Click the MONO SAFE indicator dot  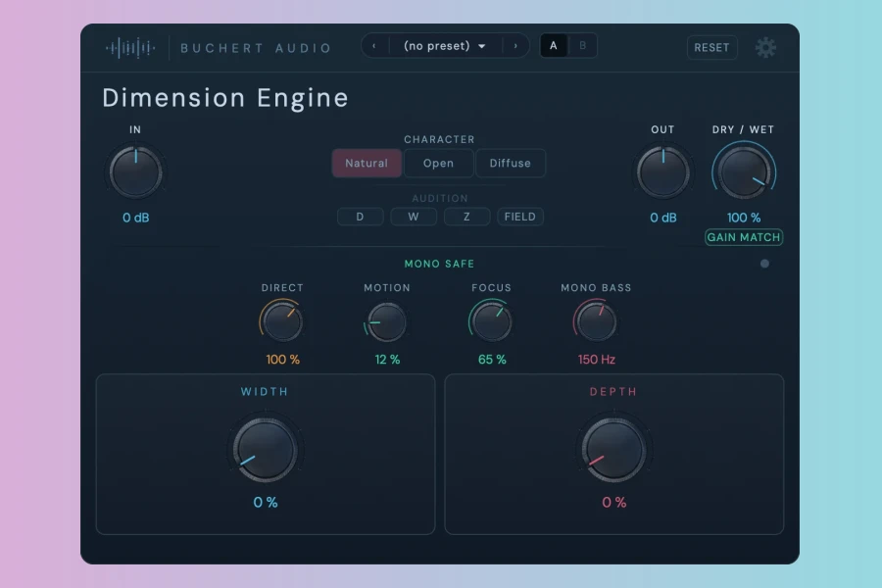(764, 264)
